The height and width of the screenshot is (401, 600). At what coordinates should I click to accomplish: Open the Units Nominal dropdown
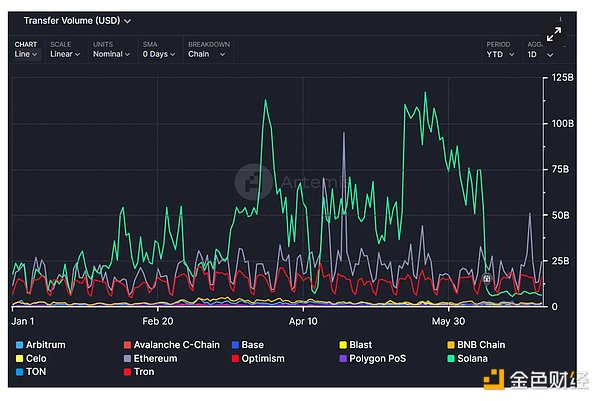(x=109, y=54)
